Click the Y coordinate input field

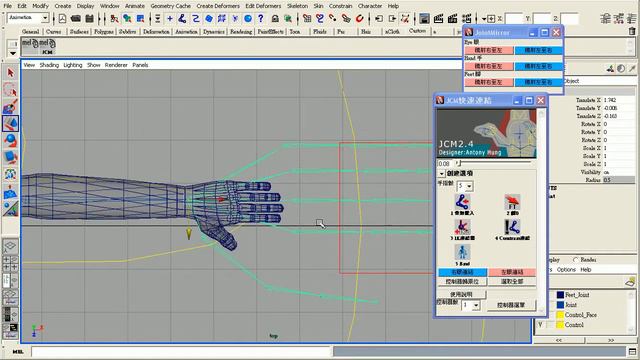[x=542, y=19]
